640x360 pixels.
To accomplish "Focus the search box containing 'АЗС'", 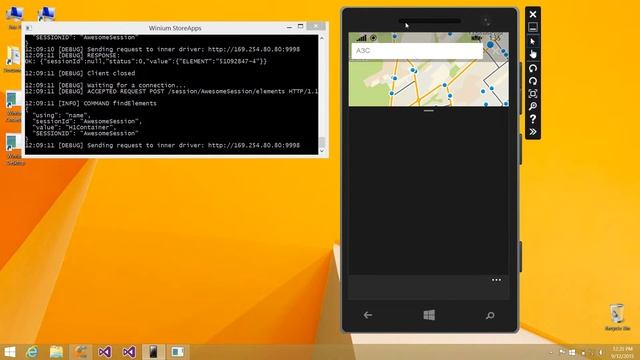I will click(x=417, y=51).
